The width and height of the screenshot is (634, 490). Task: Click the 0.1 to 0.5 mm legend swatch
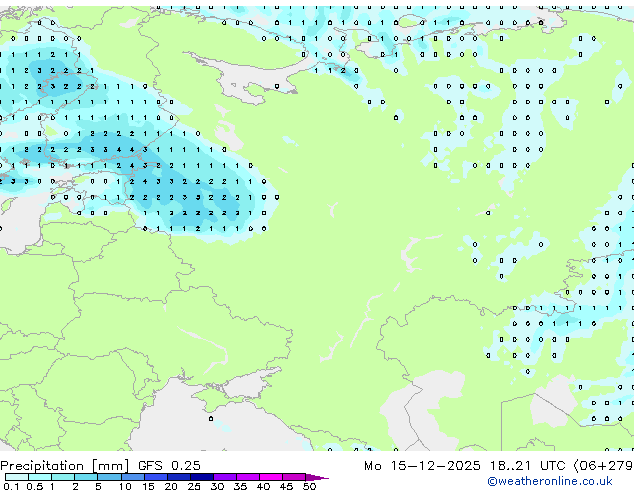tap(17, 477)
